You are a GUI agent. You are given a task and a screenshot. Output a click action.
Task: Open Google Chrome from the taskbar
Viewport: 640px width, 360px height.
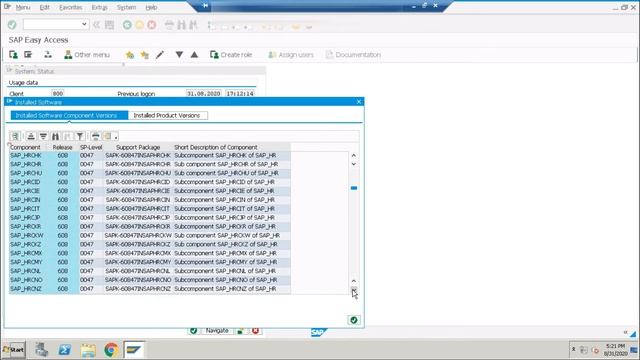(111, 350)
